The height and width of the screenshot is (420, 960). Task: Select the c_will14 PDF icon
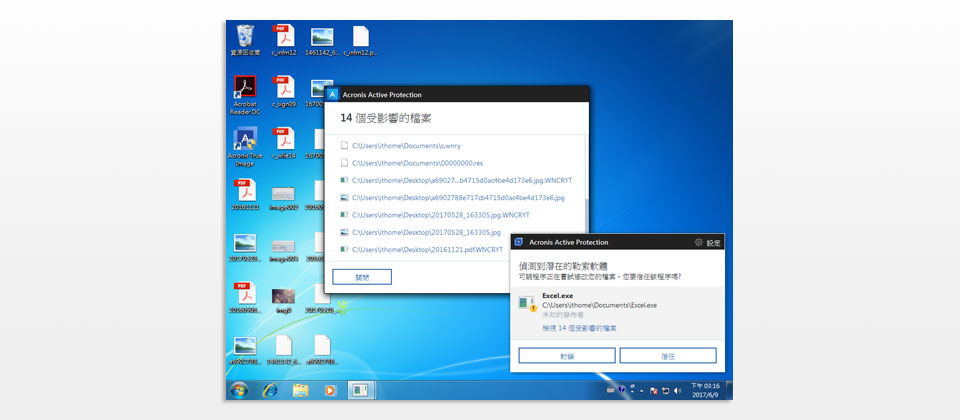tap(283, 143)
